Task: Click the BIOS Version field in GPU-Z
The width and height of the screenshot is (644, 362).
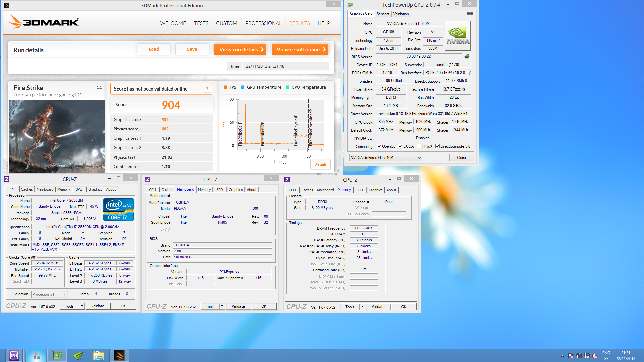Action: coord(418,56)
